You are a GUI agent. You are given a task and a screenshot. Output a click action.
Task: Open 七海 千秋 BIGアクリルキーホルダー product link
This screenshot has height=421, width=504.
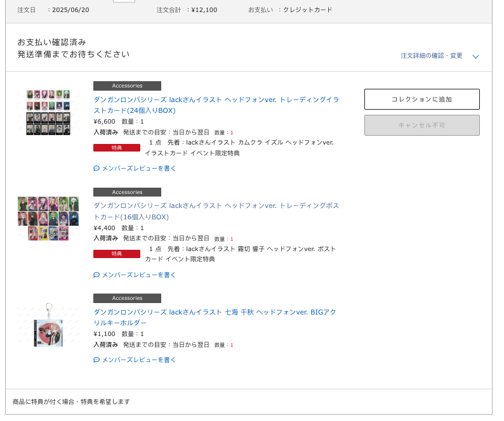215,317
